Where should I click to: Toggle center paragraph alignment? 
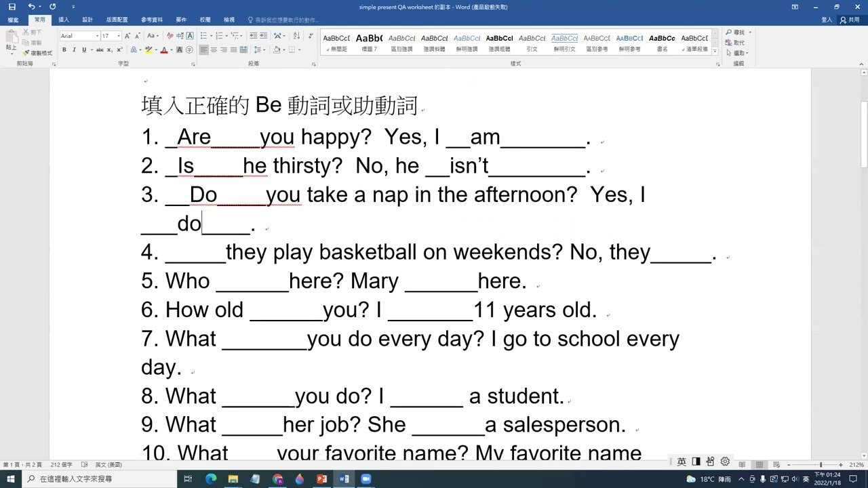click(213, 50)
